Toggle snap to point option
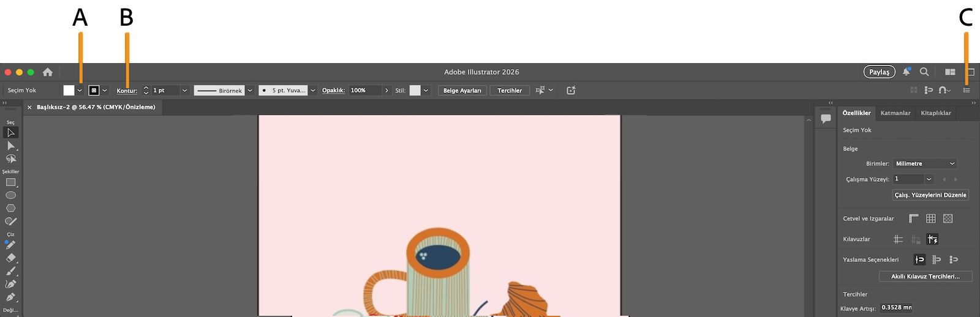The width and height of the screenshot is (980, 317). pos(919,259)
